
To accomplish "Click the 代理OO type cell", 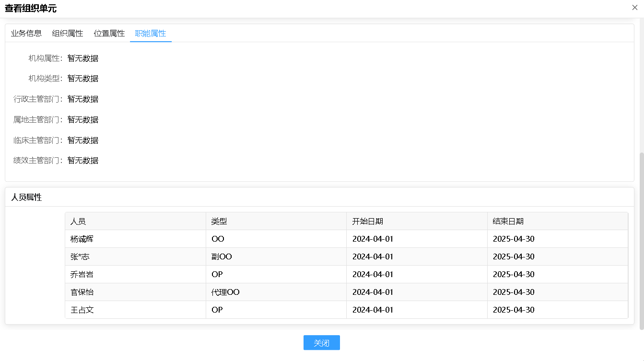I will [225, 292].
